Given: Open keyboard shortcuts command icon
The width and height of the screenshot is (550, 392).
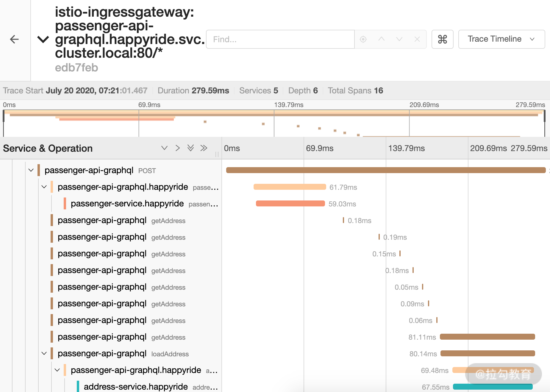Looking at the screenshot, I should 443,39.
